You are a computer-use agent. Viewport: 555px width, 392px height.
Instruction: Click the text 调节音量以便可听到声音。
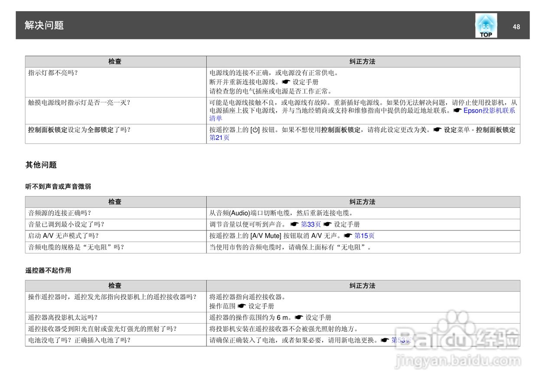point(248,224)
